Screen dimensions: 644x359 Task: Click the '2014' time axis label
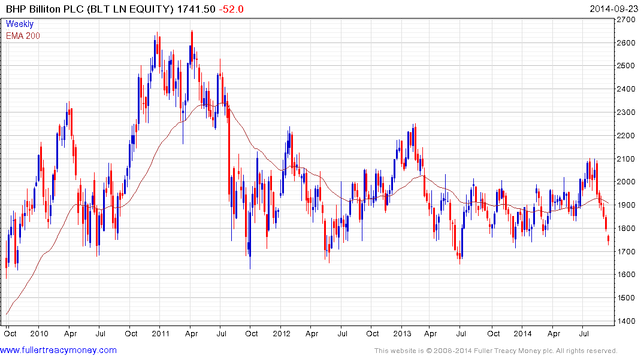pos(522,333)
